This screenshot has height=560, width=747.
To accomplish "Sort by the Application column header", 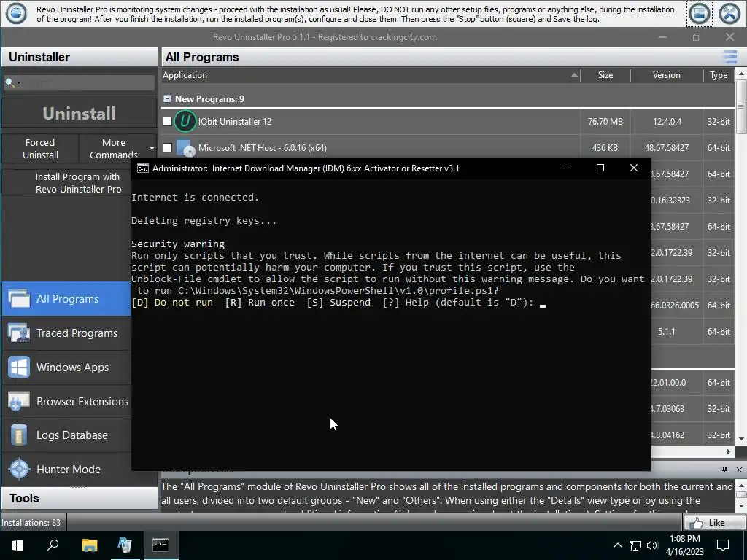I will [371, 75].
